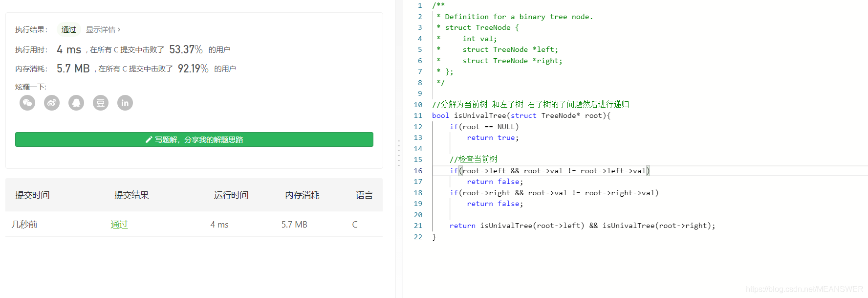
Task: Select the 提交时间 column header
Action: click(x=32, y=195)
